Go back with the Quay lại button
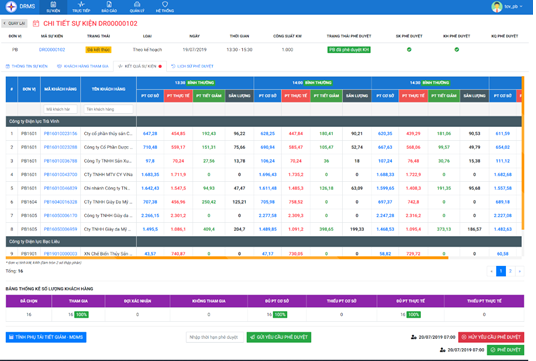 tap(14, 23)
